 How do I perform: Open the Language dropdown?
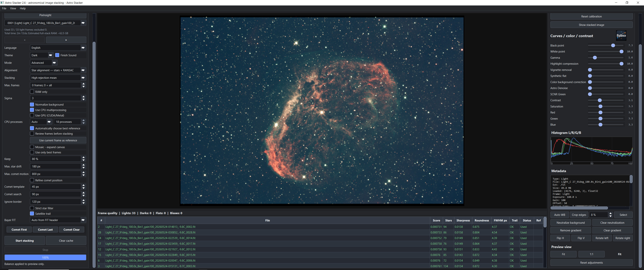pyautogui.click(x=58, y=48)
